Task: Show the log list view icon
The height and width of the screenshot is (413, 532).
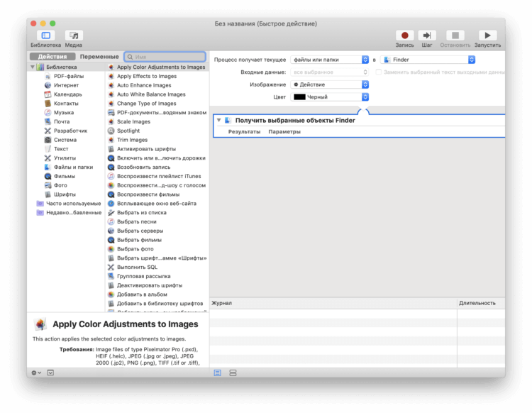Action: [218, 373]
